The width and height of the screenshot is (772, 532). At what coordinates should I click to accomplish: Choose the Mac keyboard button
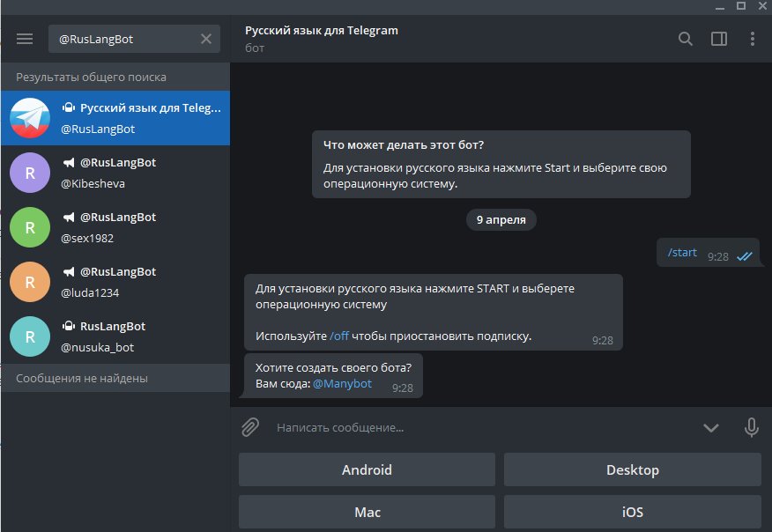367,512
